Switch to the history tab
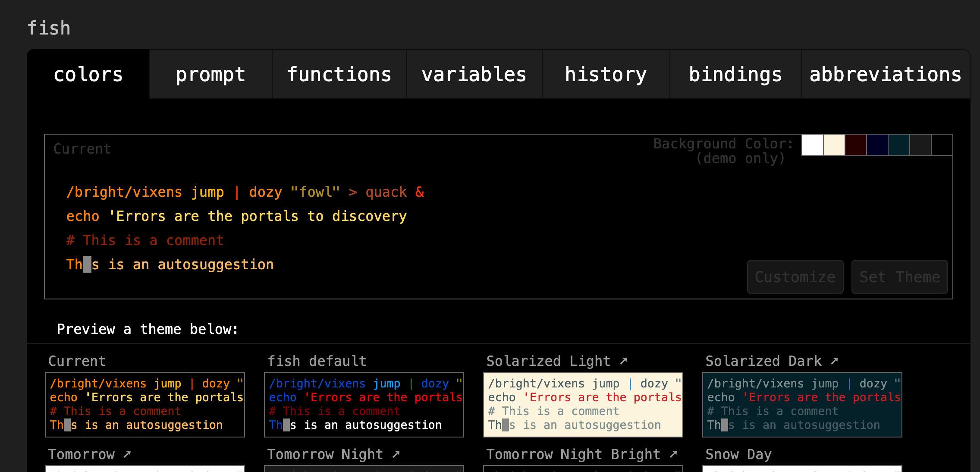Screen dimensions: 980x472 tap(606, 74)
